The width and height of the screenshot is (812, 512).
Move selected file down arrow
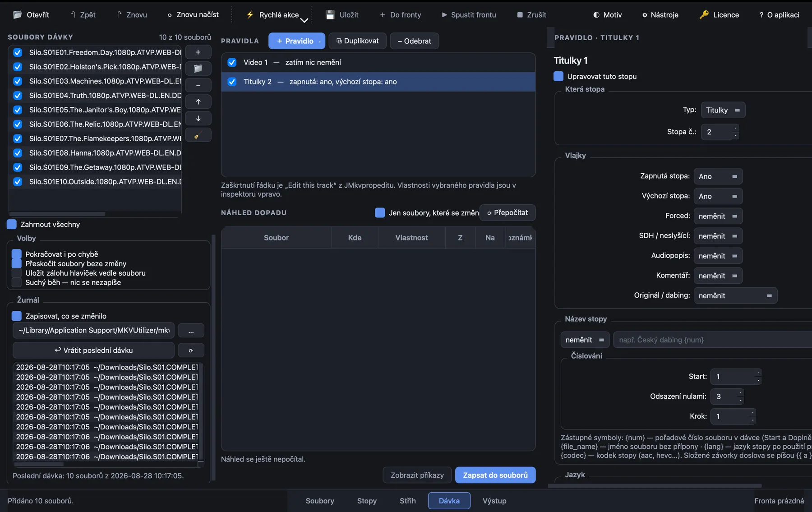coord(198,118)
